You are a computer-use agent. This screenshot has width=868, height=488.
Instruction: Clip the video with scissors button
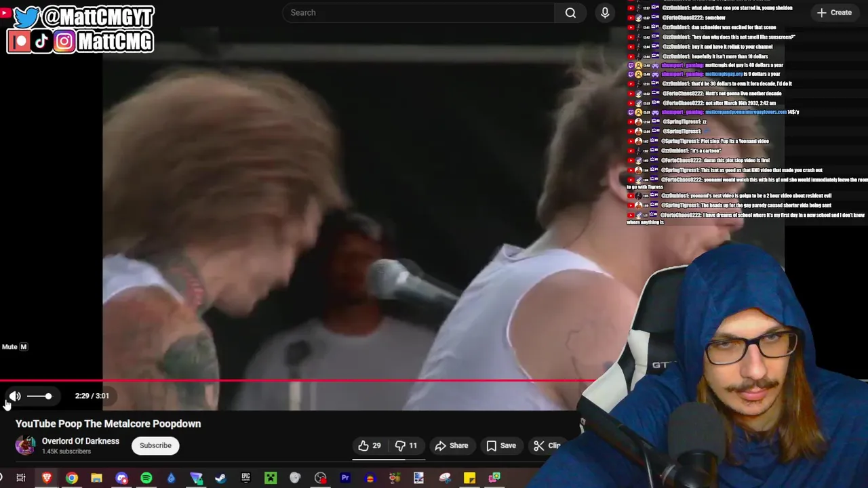coord(548,445)
